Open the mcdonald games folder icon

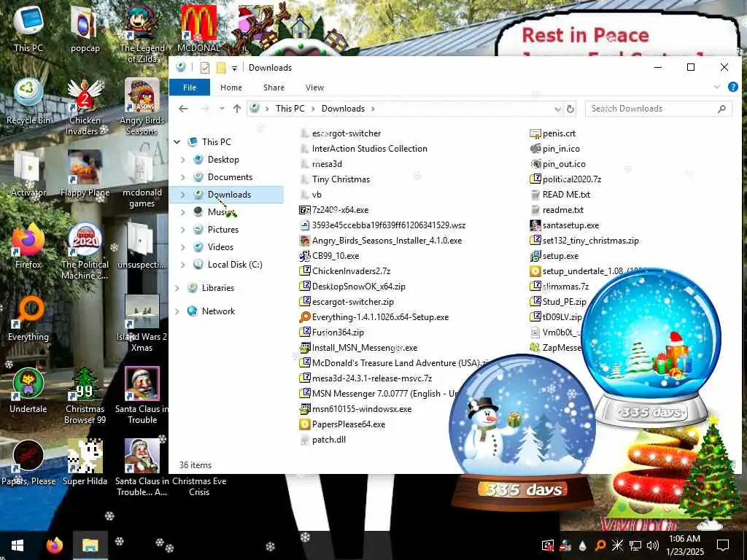(142, 179)
